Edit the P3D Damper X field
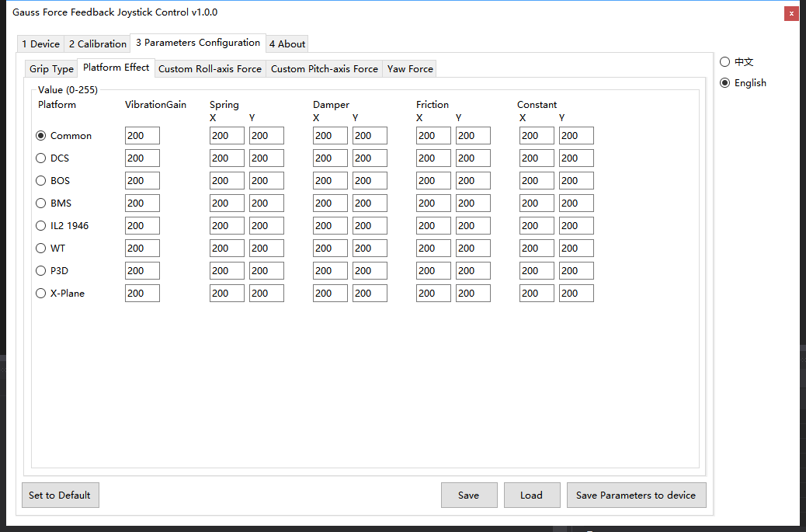The width and height of the screenshot is (806, 532). coord(330,271)
